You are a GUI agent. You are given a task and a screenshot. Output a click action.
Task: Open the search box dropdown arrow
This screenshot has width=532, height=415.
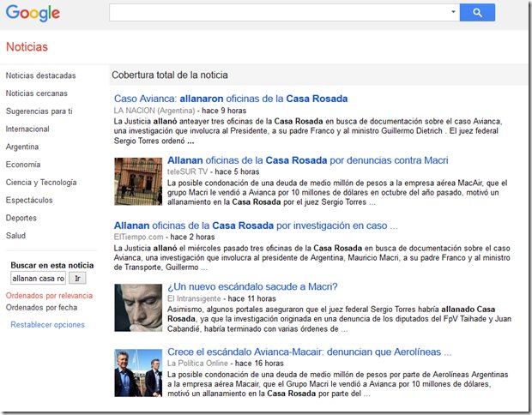coord(453,12)
